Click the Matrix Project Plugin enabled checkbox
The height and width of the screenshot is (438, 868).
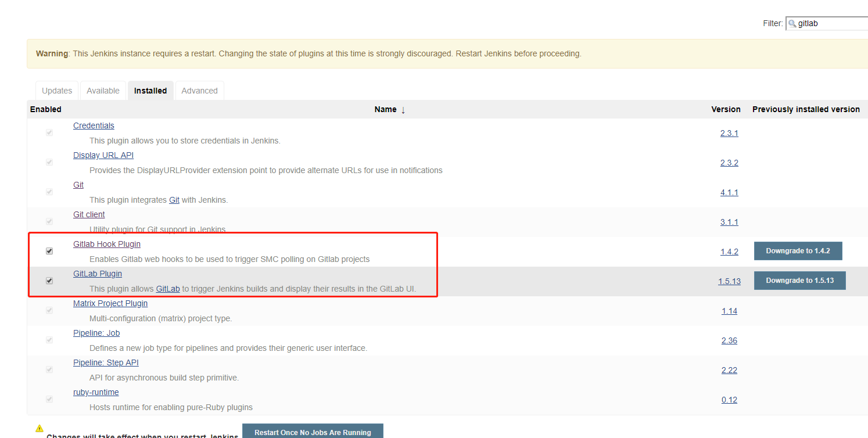[x=49, y=310]
